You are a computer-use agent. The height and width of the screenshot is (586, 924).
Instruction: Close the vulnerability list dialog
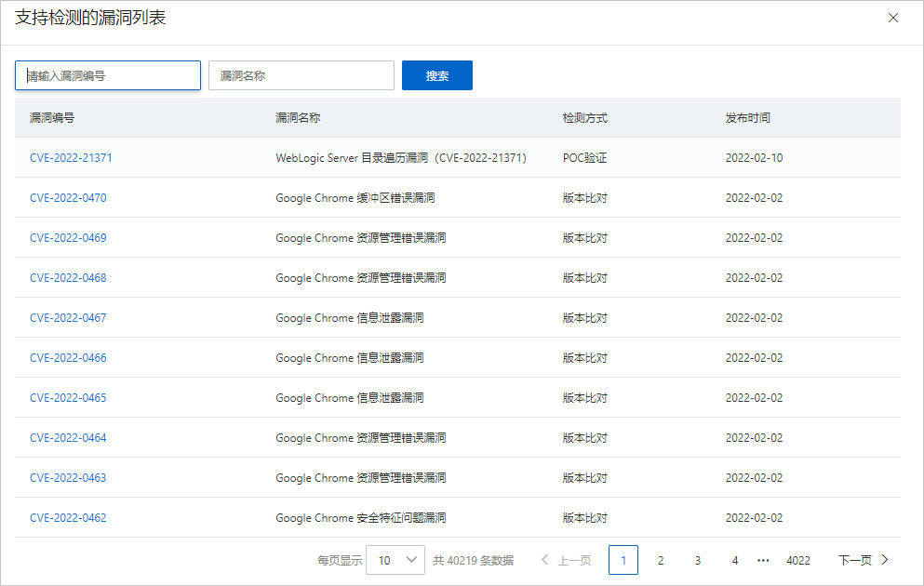click(x=892, y=19)
